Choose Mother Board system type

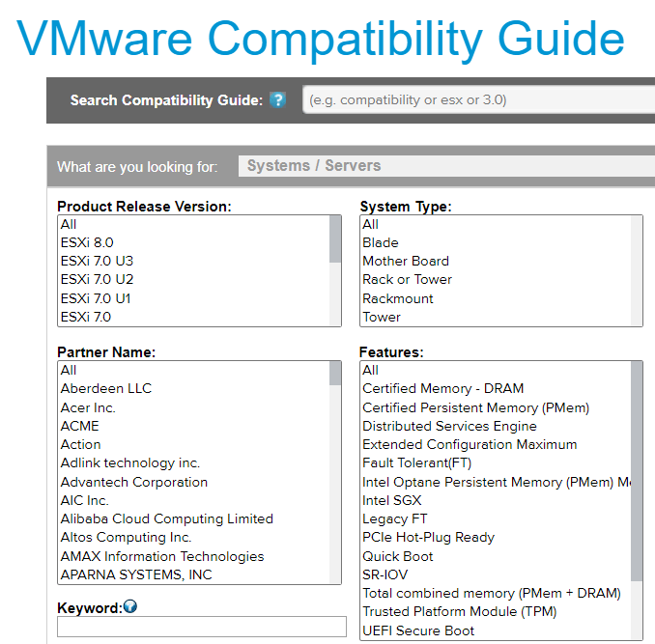point(496,261)
